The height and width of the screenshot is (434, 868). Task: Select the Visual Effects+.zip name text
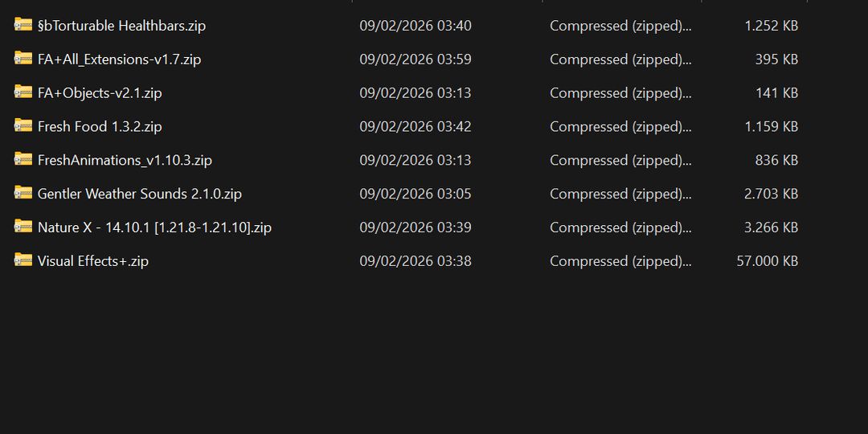coord(92,262)
